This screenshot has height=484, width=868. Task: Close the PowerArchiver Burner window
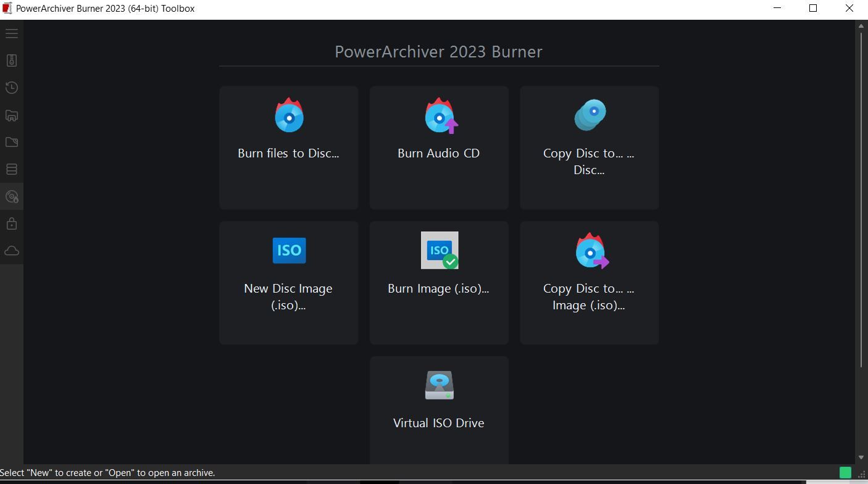pos(849,9)
